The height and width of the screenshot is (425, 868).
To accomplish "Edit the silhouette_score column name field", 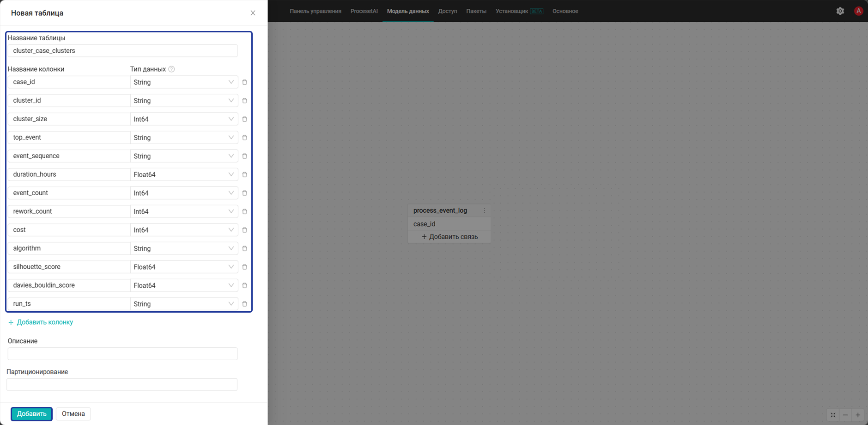I will (69, 267).
